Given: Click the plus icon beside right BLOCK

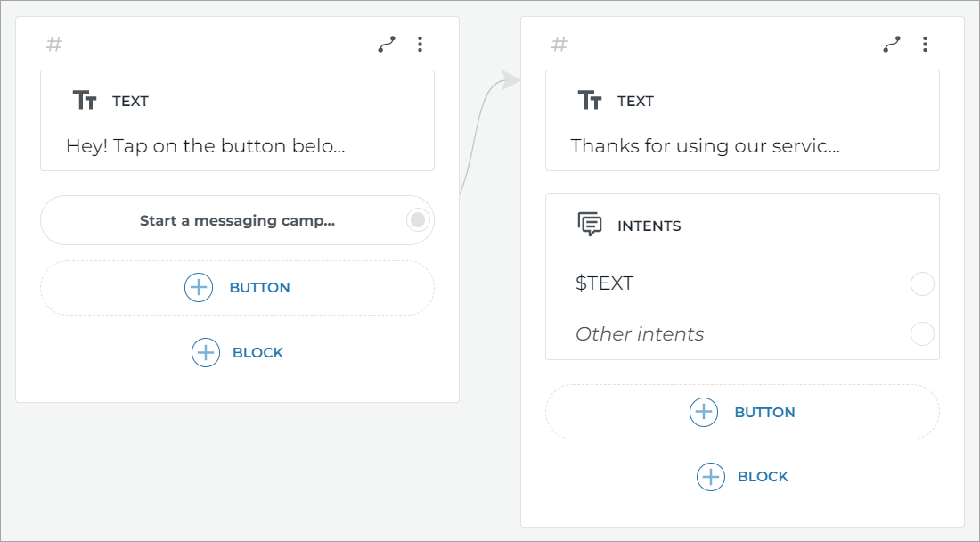Looking at the screenshot, I should pos(711,477).
